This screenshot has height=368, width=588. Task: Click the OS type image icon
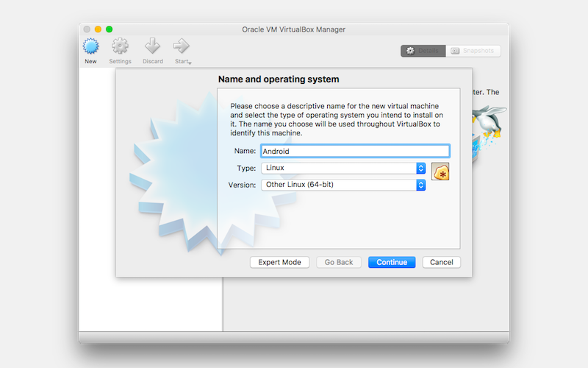coord(440,171)
